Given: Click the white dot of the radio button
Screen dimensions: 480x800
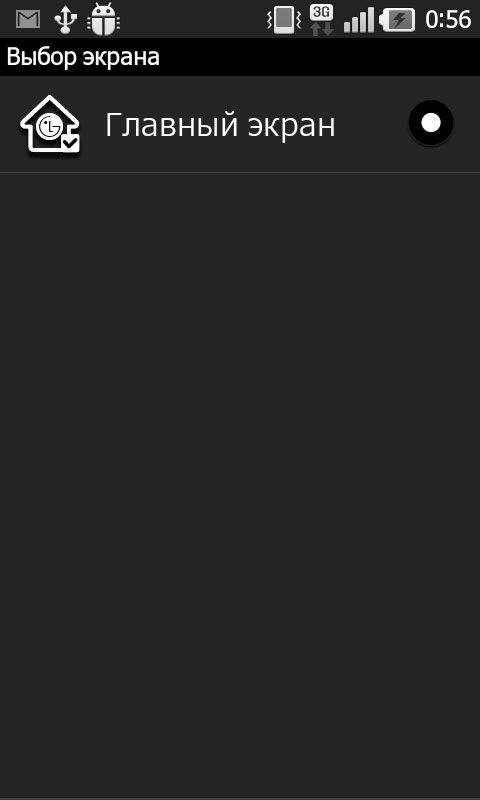Looking at the screenshot, I should 431,123.
